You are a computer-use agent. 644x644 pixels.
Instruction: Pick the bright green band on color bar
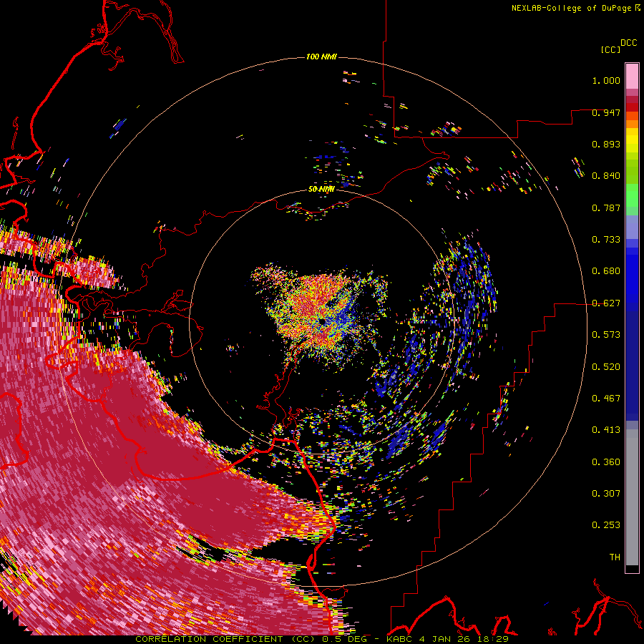click(632, 195)
